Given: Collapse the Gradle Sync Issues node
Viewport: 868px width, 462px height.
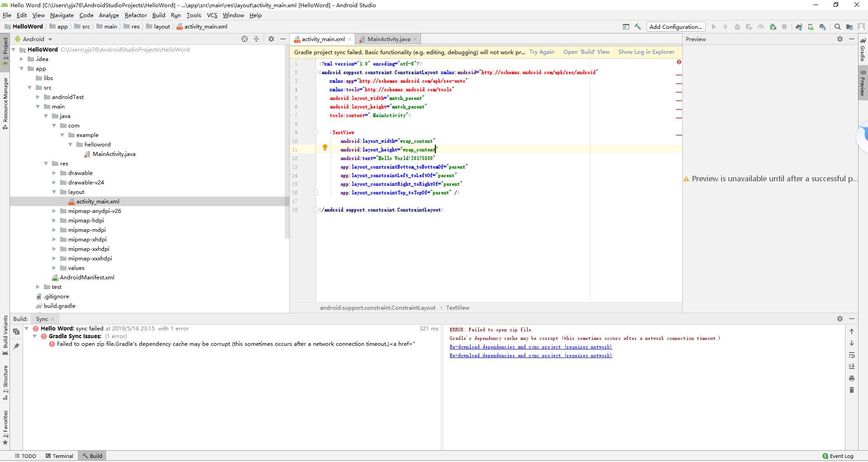Looking at the screenshot, I should tap(34, 336).
